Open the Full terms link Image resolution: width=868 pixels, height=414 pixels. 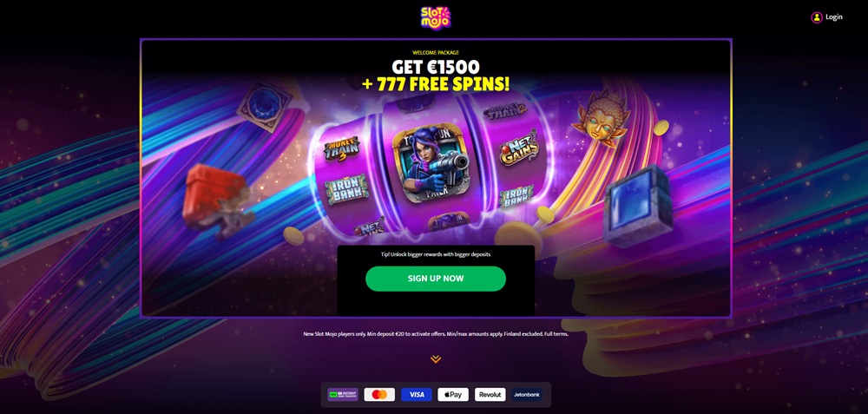[556, 334]
